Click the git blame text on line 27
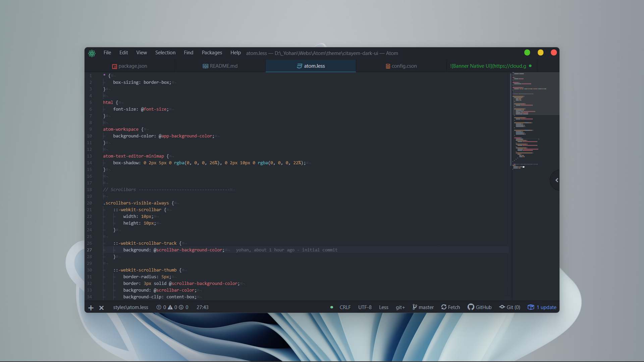Image resolution: width=644 pixels, height=362 pixels. point(287,250)
